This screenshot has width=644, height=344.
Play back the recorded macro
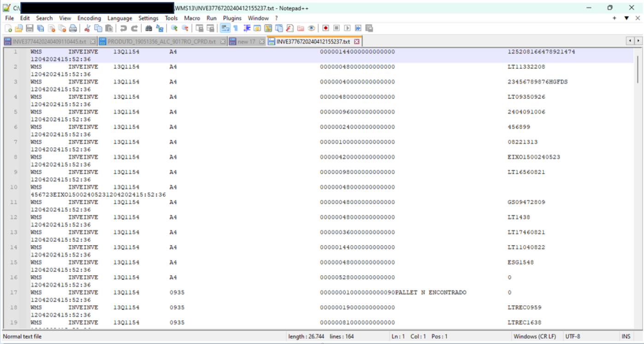pos(347,28)
